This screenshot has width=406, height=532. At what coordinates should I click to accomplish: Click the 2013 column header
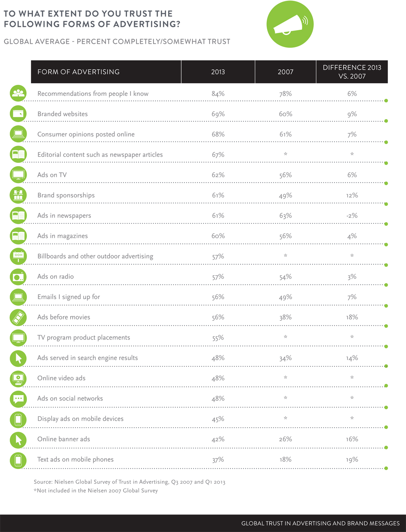(x=218, y=72)
